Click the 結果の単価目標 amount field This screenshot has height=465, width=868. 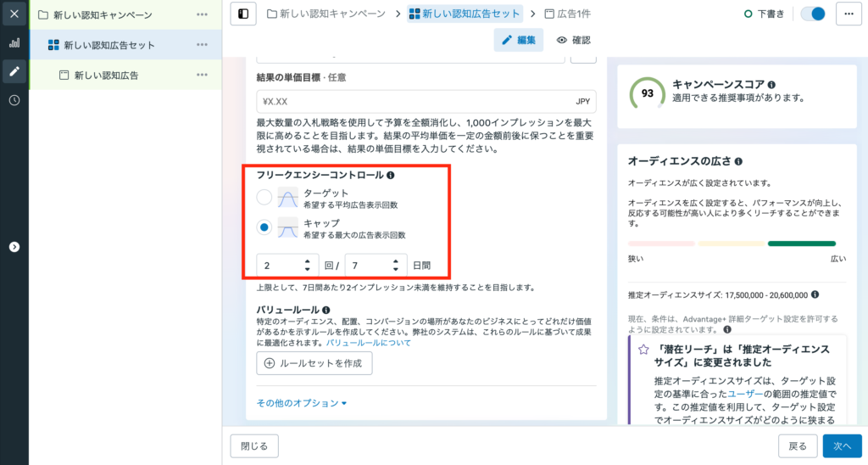pos(426,102)
